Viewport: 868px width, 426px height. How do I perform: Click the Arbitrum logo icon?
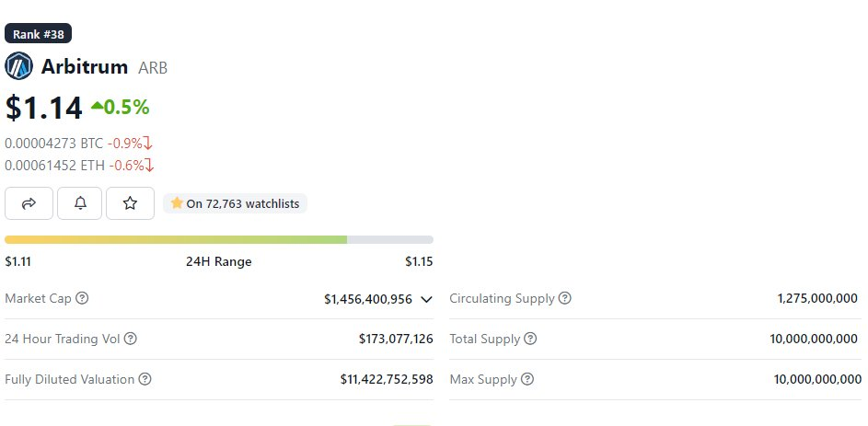click(x=18, y=66)
